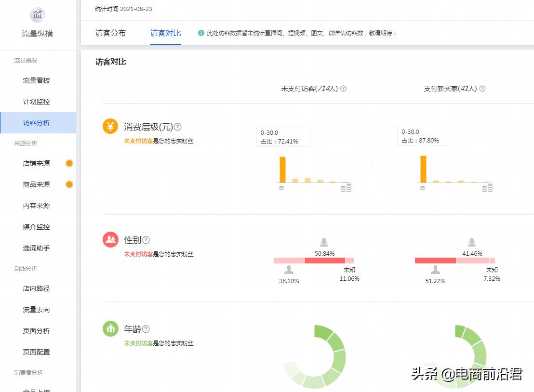The image size is (534, 392).
Task: Switch to 访客分布 tab
Action: point(110,33)
